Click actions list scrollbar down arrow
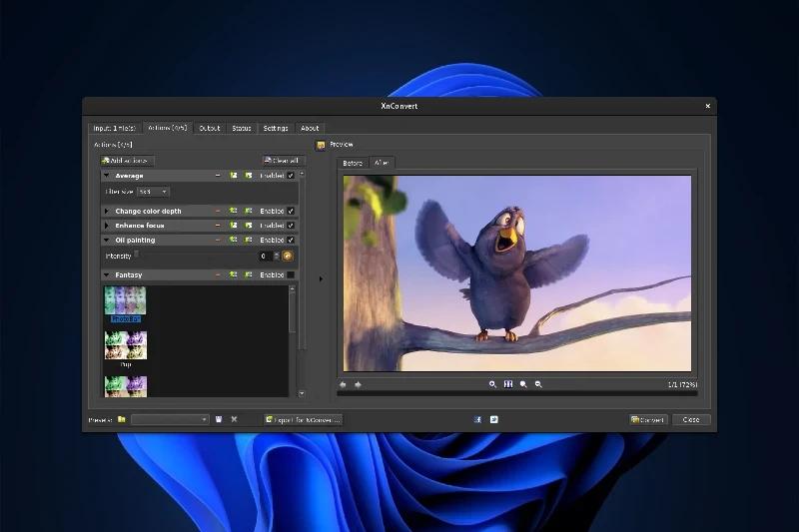 (302, 393)
